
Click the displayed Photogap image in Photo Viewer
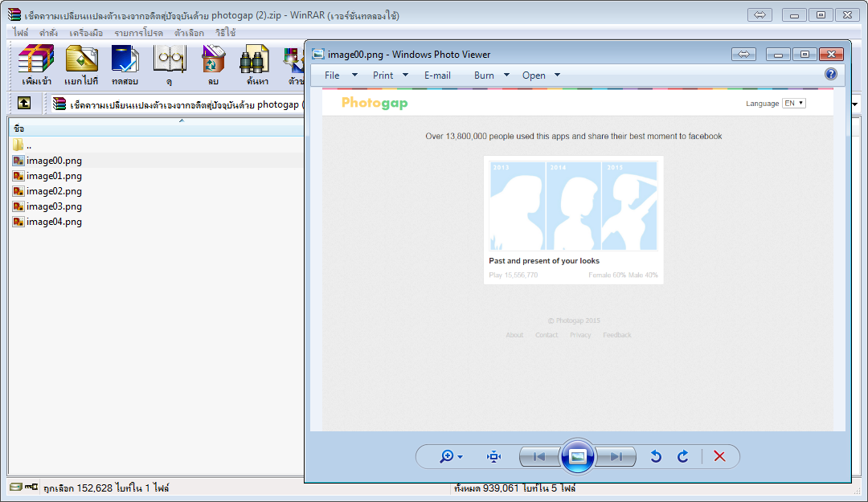[x=577, y=259]
